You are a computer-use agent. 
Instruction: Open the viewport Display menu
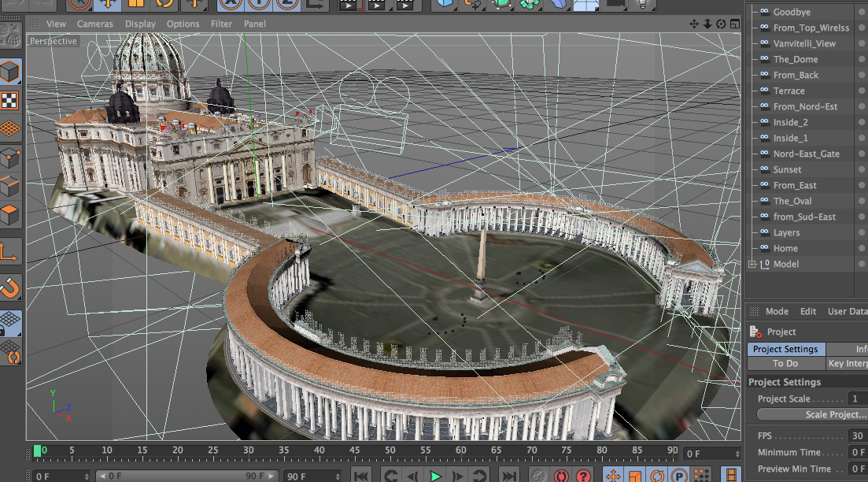pyautogui.click(x=140, y=24)
